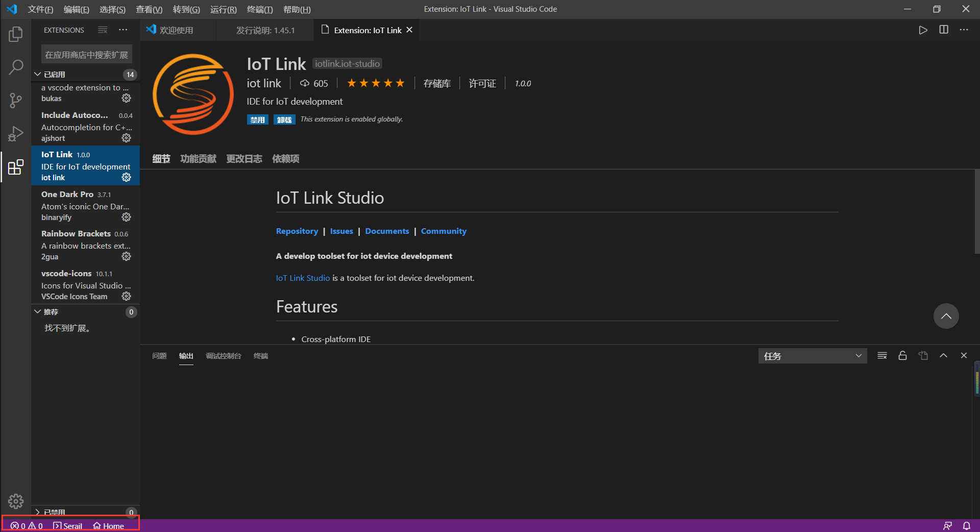Image resolution: width=980 pixels, height=532 pixels.
Task: Click the extension marketplace search box
Action: 86,55
